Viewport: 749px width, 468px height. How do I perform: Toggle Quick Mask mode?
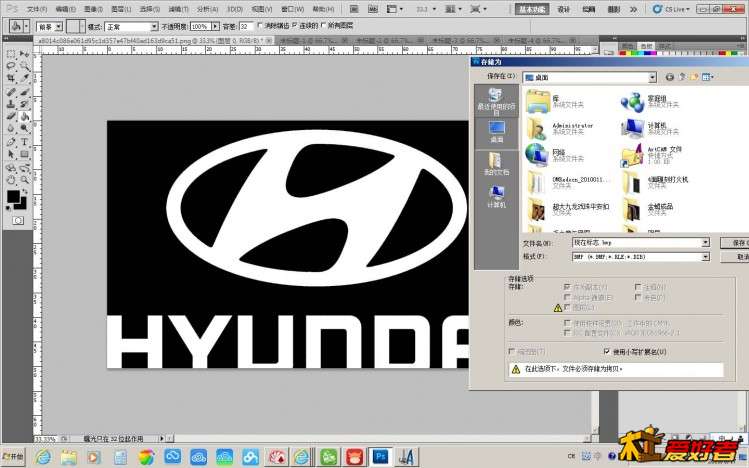(x=18, y=220)
